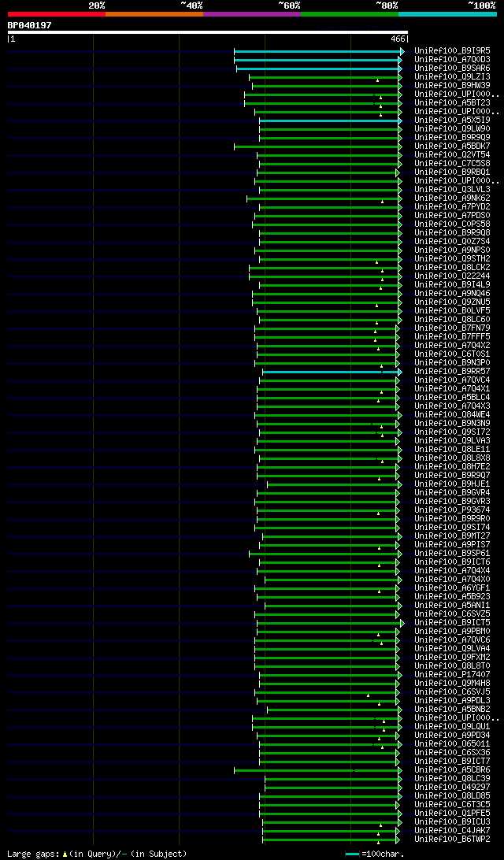Open hit UniRef100_A5BT23
The height and width of the screenshot is (860, 504).
coord(453,102)
